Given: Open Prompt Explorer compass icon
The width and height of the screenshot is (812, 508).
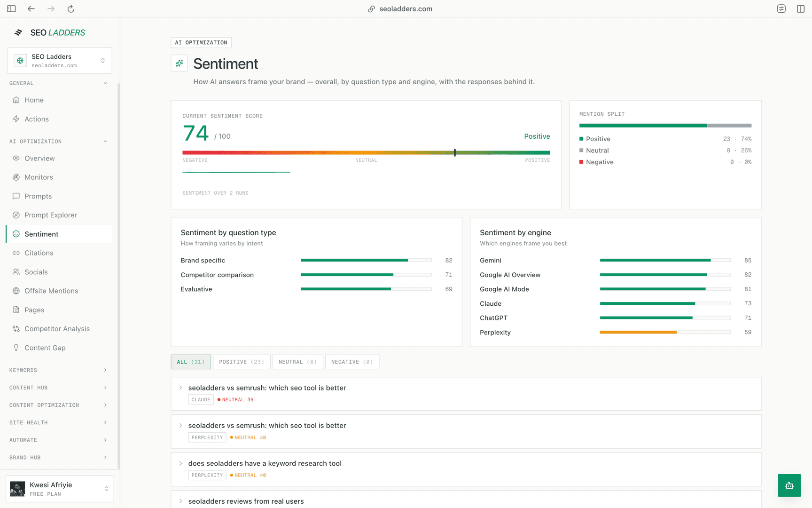Looking at the screenshot, I should (16, 215).
